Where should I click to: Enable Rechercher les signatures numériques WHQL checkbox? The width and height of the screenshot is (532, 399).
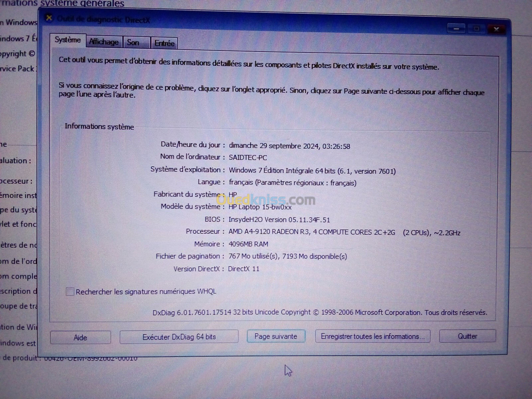(70, 292)
